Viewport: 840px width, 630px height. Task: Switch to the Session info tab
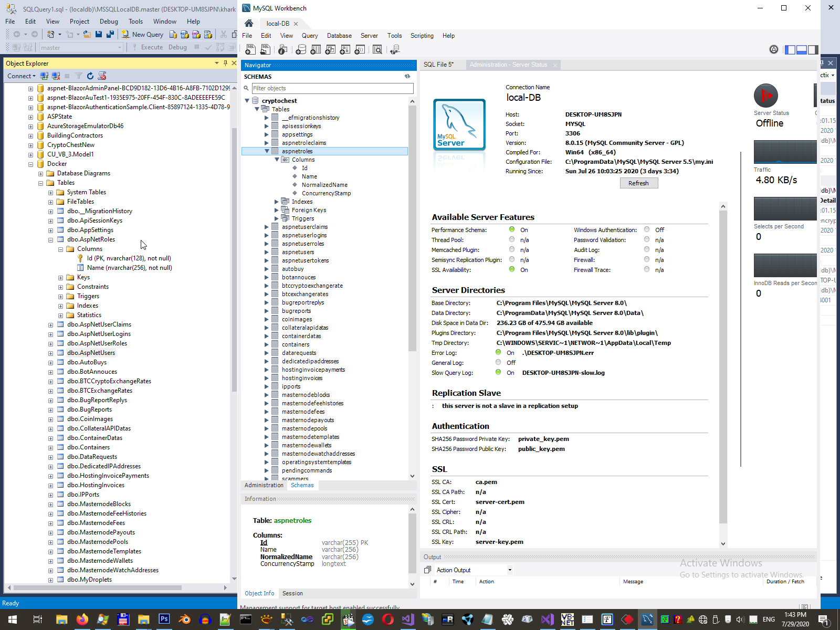[x=292, y=593]
